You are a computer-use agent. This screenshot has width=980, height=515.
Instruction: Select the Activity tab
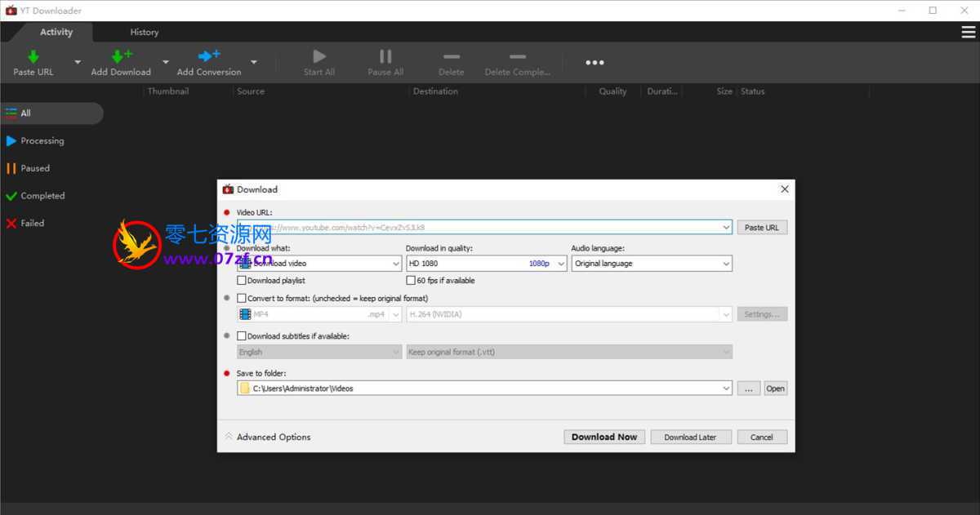tap(56, 33)
